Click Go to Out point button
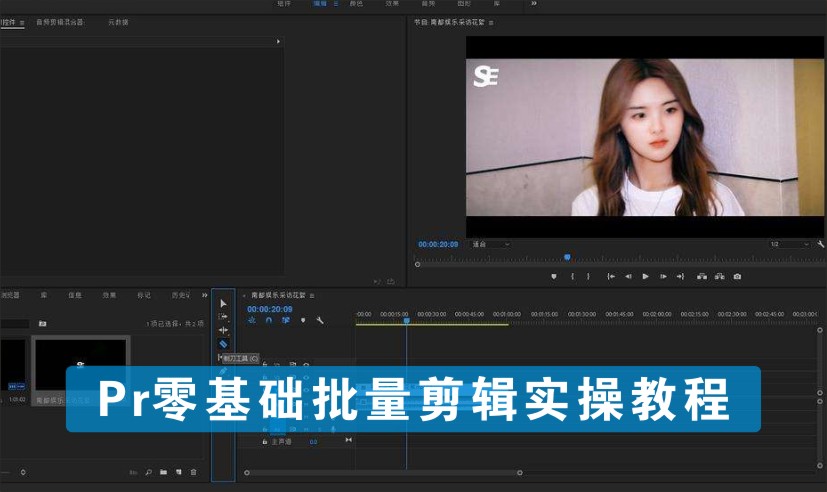The width and height of the screenshot is (827, 492). tap(680, 276)
